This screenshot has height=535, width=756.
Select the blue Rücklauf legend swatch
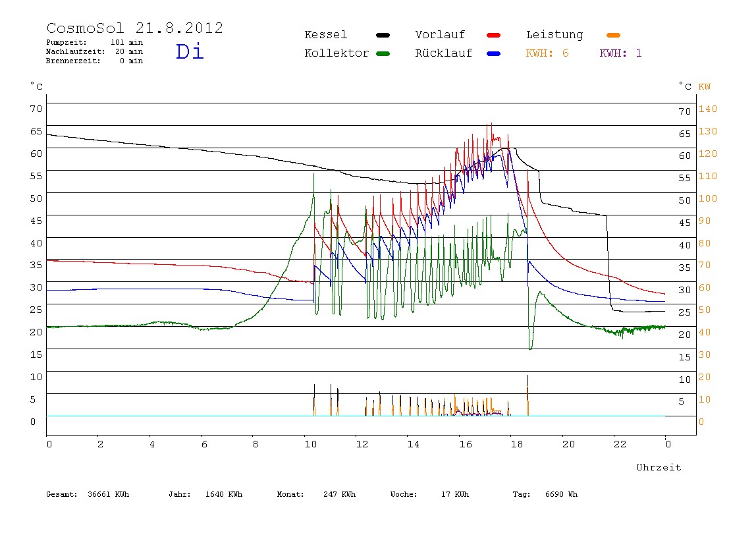(x=494, y=53)
